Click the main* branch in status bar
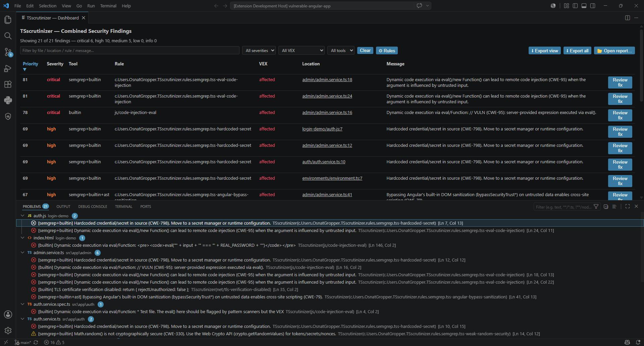 pos(23,342)
